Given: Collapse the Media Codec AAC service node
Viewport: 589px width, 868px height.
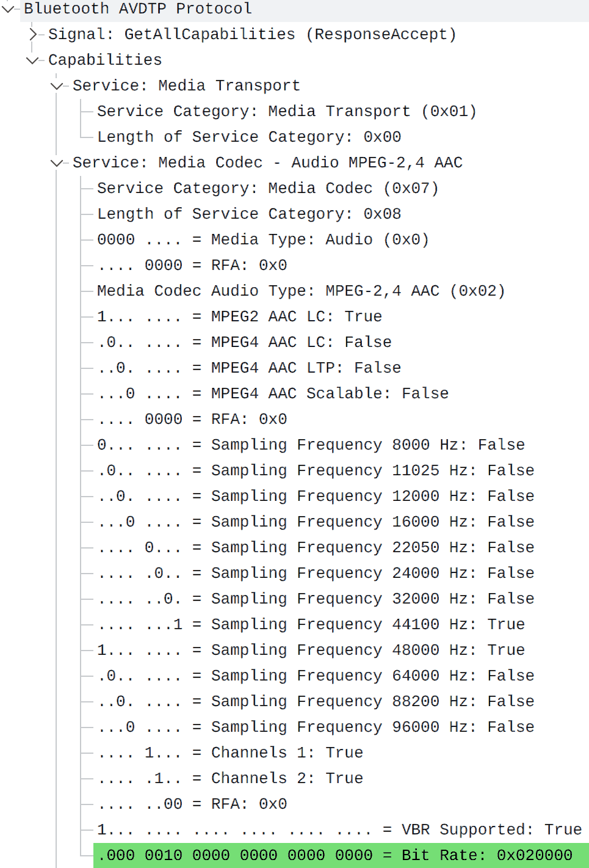Looking at the screenshot, I should [56, 162].
